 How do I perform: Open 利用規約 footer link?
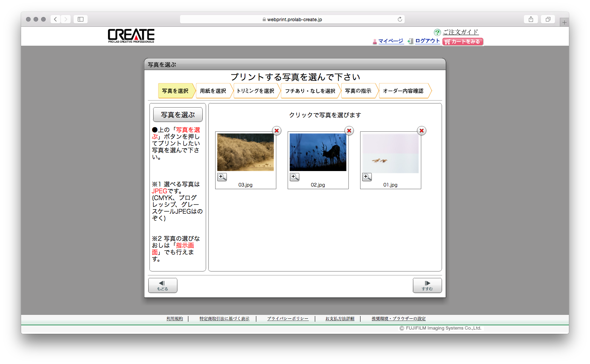point(175,319)
